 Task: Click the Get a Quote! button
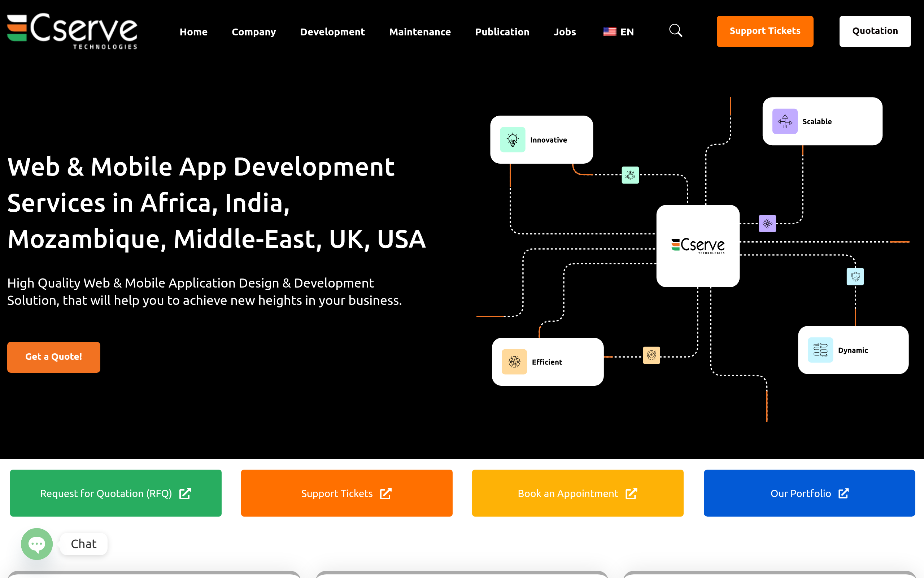(x=54, y=357)
